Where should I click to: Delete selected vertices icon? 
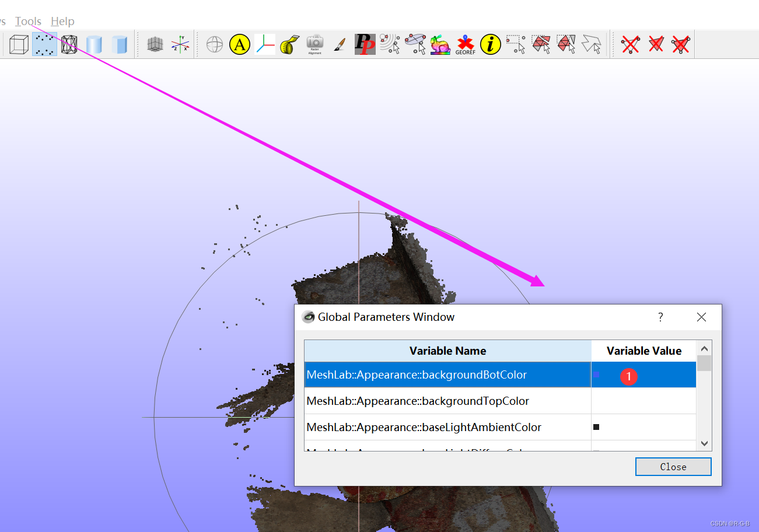631,44
